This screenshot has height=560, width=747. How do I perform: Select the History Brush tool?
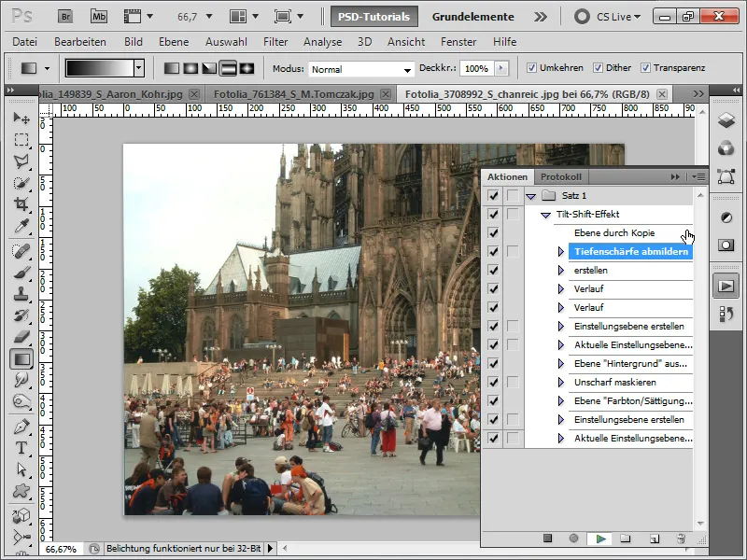(21, 315)
